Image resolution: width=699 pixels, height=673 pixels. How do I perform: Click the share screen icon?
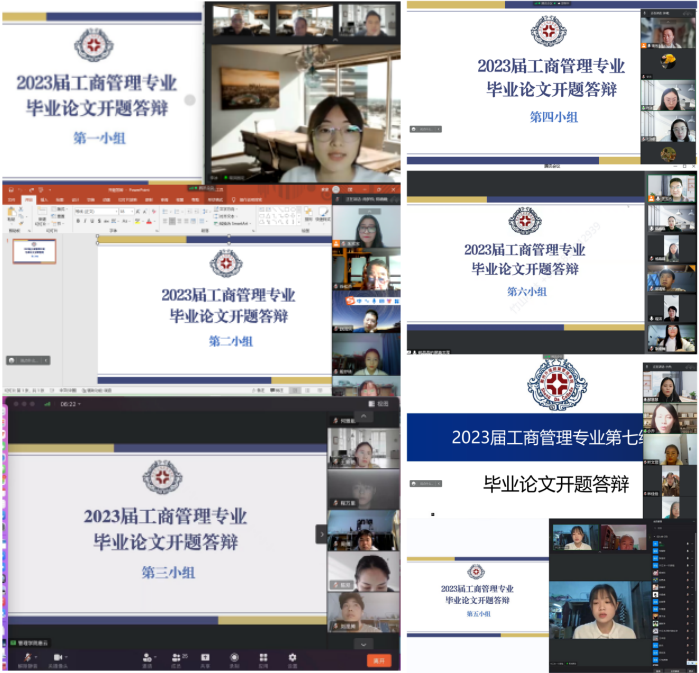click(x=205, y=657)
